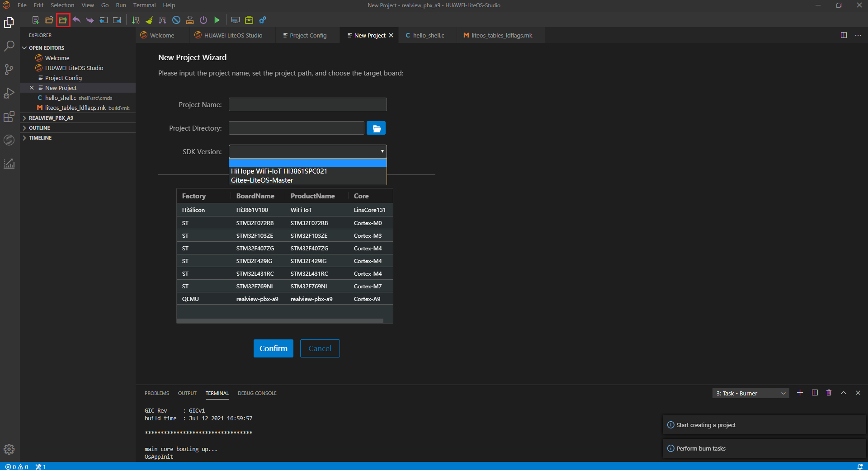868x470 pixels.
Task: Switch to the liteos_tables_ldflags.mk tab
Action: tap(500, 35)
